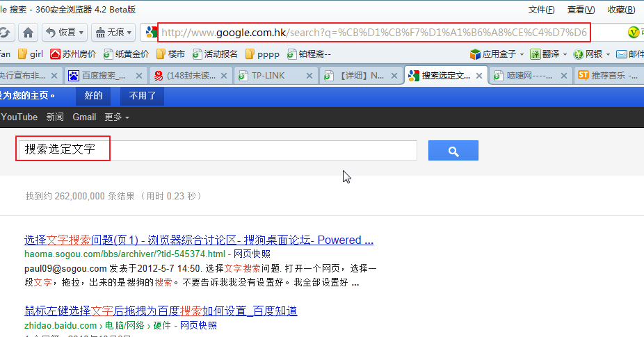Screen dimensions: 644x337
Task: Click the refresh icon in toolbar
Action: [5, 32]
